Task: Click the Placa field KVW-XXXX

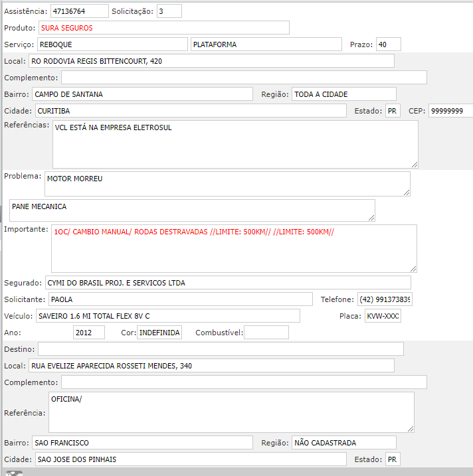Action: click(x=383, y=316)
